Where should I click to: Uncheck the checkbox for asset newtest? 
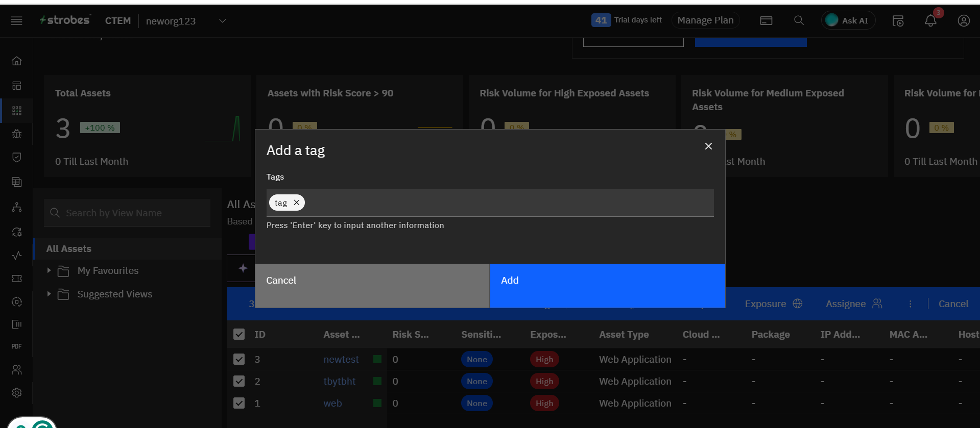click(239, 359)
